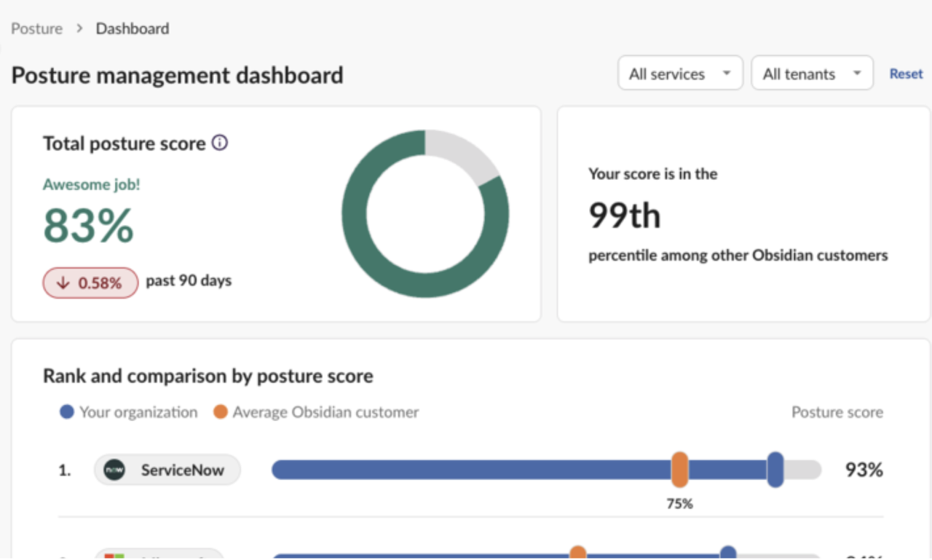This screenshot has width=932, height=560.
Task: Click the Dashboard breadcrumb
Action: pos(133,28)
